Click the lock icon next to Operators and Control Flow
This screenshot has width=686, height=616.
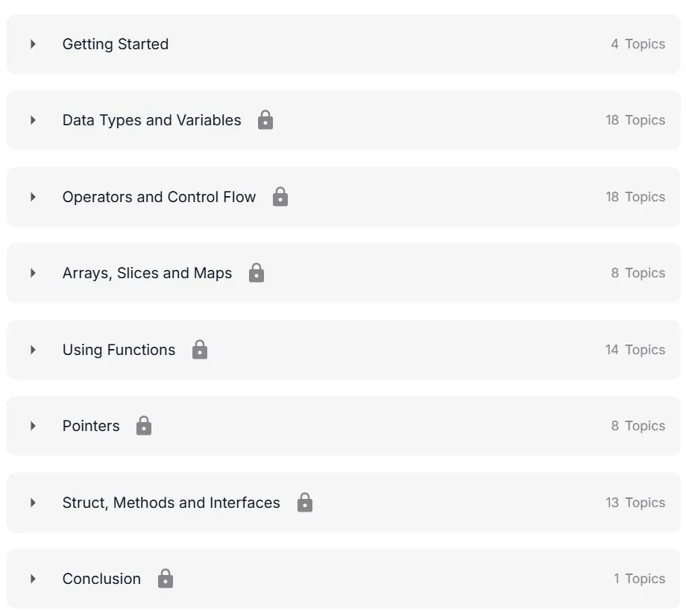280,196
